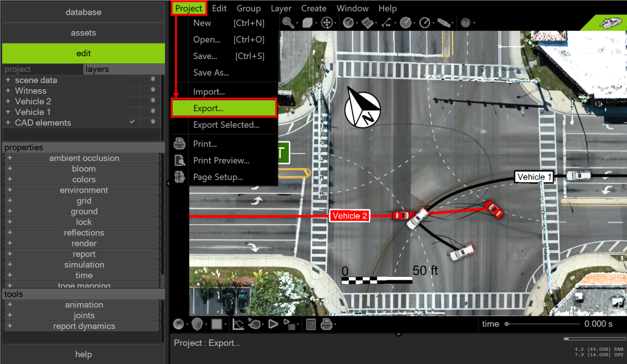Toggle the CAD elements layer checkmark
627x364 pixels.
pyautogui.click(x=132, y=122)
